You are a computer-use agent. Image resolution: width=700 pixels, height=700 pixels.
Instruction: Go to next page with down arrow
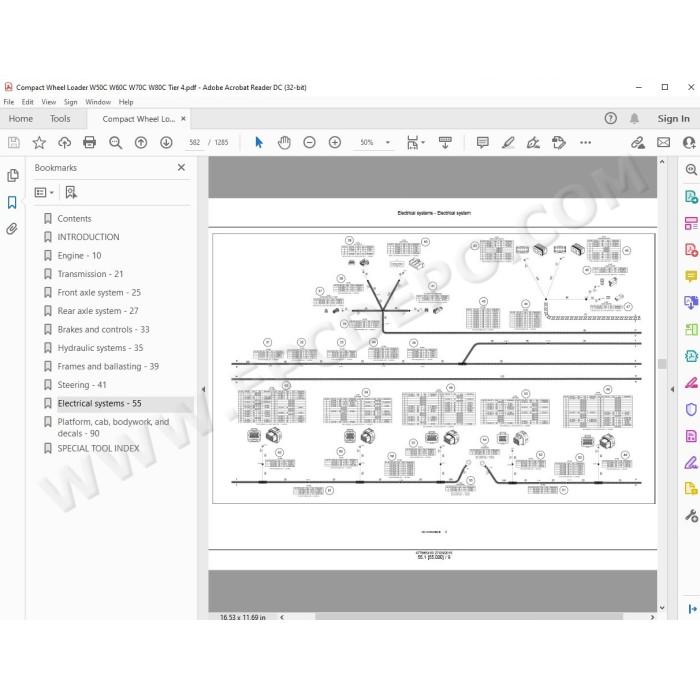click(167, 142)
